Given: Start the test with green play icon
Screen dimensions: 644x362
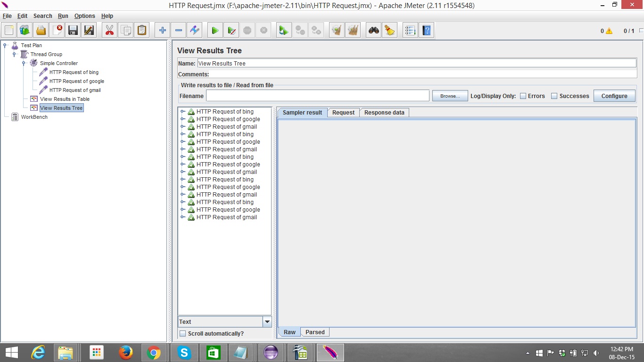Looking at the screenshot, I should pyautogui.click(x=215, y=31).
